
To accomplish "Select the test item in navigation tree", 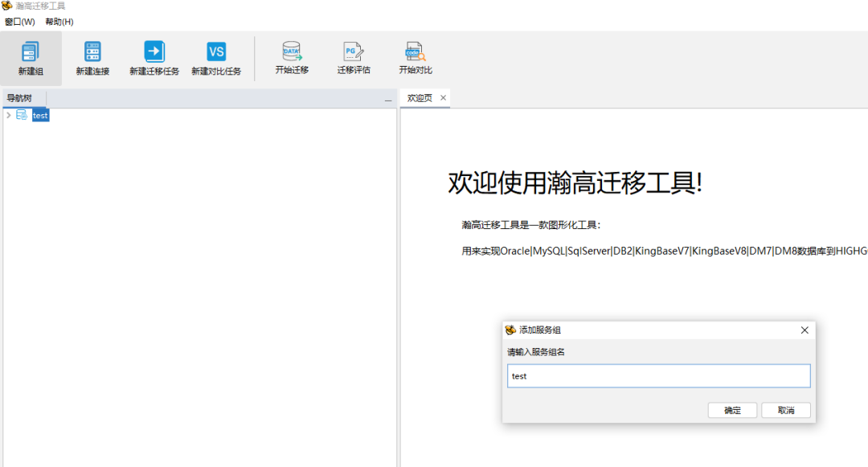I will pyautogui.click(x=40, y=115).
